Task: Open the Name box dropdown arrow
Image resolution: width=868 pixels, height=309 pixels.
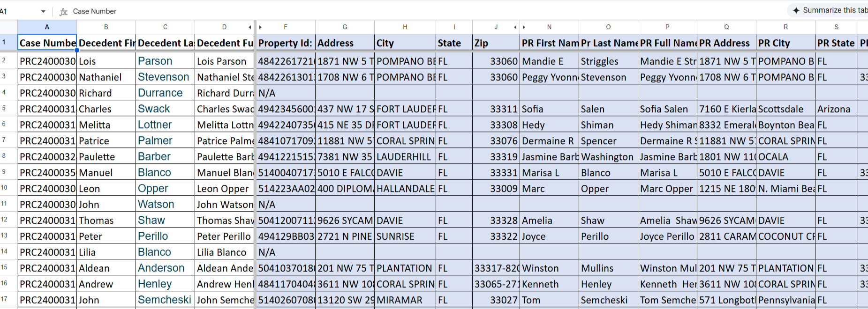Action: [43, 11]
